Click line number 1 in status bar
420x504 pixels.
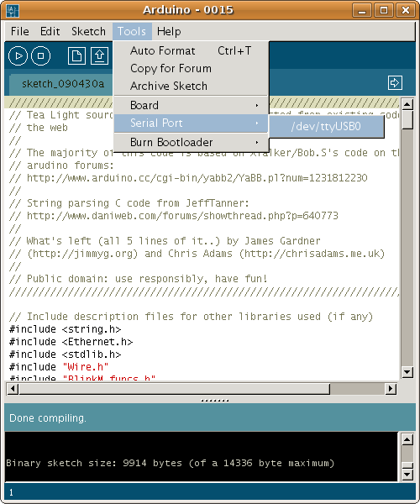coord(11,492)
